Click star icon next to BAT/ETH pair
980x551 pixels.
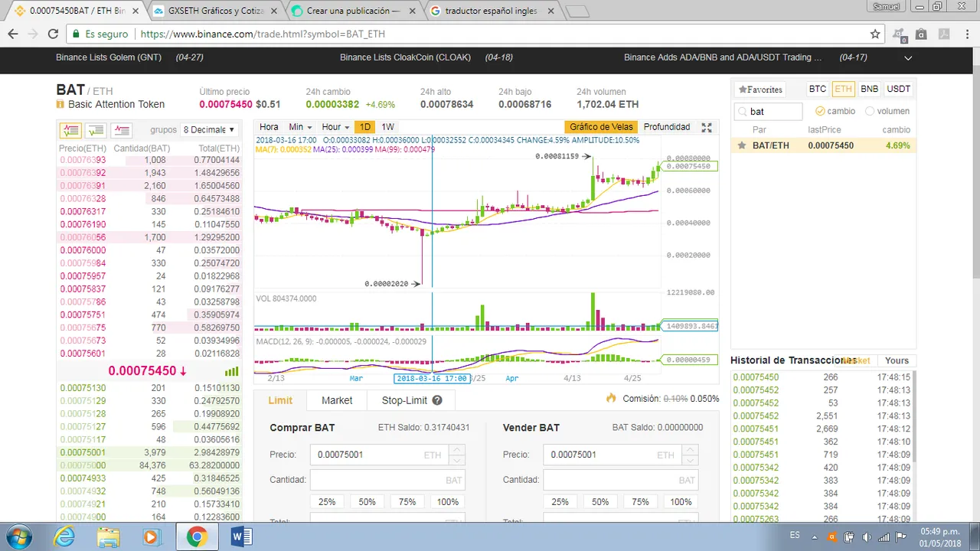pos(742,145)
